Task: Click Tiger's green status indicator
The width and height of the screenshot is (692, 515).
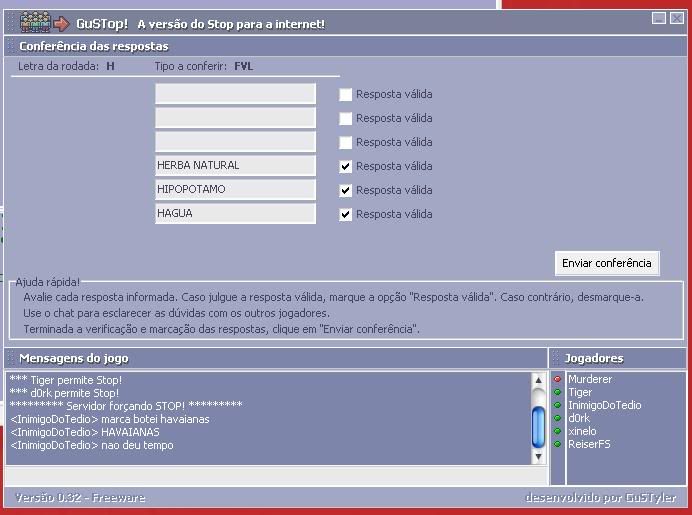Action: click(557, 392)
